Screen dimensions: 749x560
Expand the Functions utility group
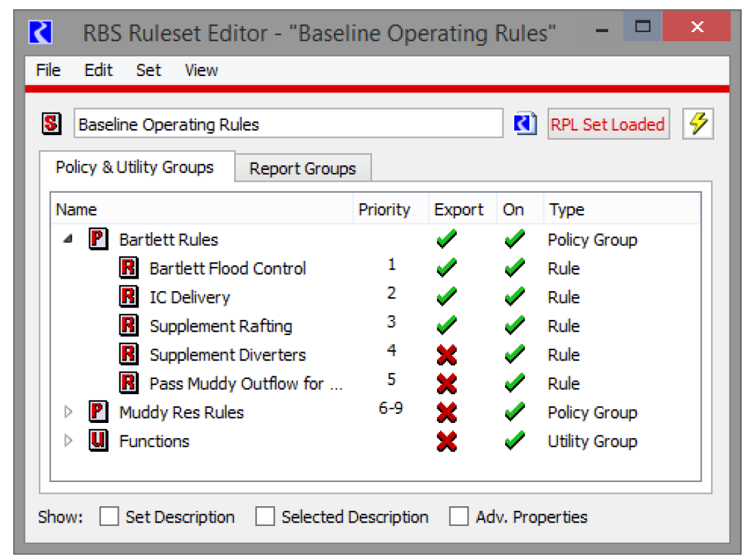(x=68, y=441)
